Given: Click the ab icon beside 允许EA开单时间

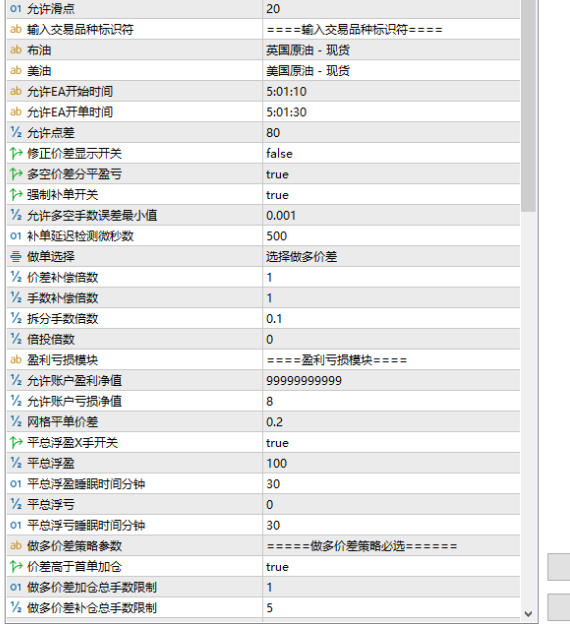Looking at the screenshot, I should [x=16, y=112].
